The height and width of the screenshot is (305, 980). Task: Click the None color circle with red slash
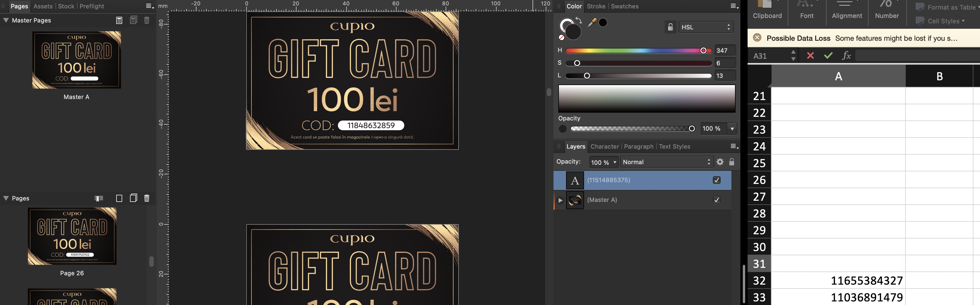562,37
